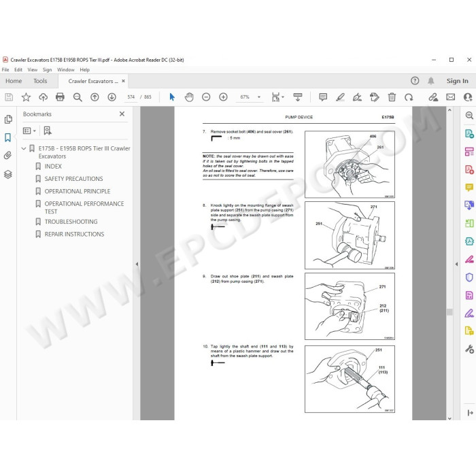Jump to SAFETY PRECAUTIONS bookmark
Viewport: 476px width, 476px height.
(x=73, y=179)
